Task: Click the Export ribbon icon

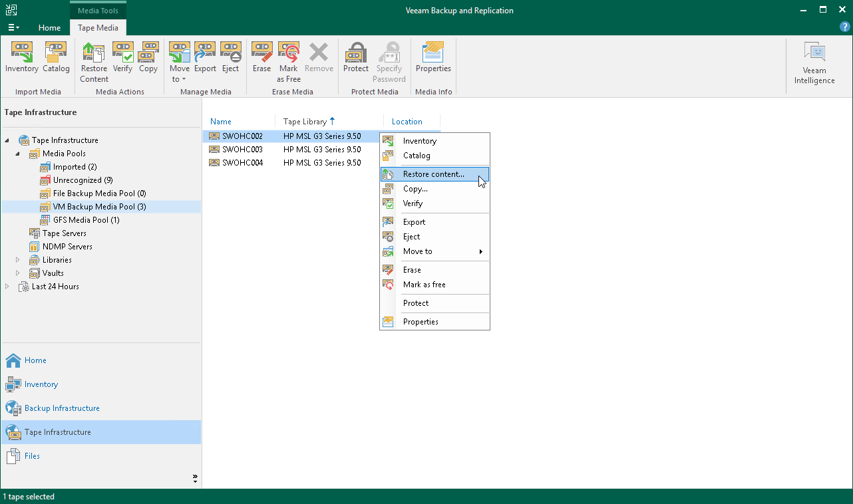Action: [x=205, y=58]
